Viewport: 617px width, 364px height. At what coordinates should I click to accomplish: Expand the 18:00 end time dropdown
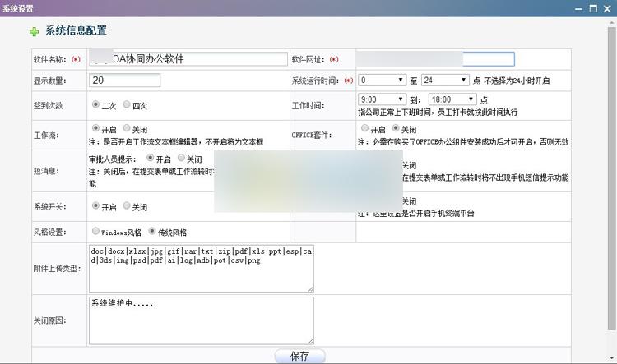pos(452,99)
